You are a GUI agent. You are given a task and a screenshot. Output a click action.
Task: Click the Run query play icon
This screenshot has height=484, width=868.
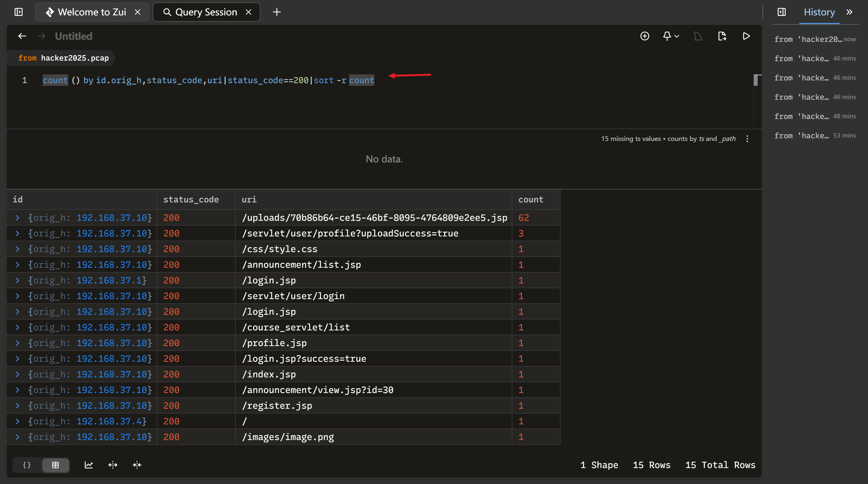[746, 36]
